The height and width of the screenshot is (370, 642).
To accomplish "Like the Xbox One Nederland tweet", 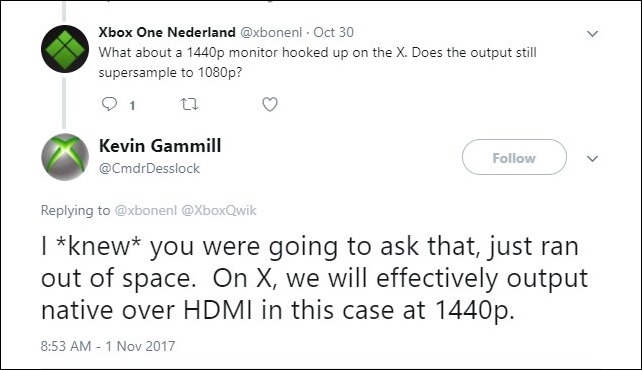I will (270, 104).
